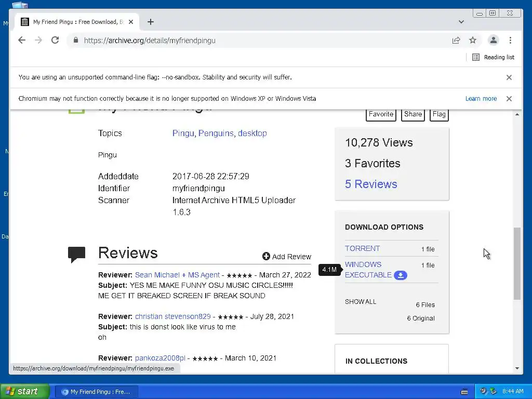
Task: Expand the tab search chevron
Action: (x=461, y=22)
